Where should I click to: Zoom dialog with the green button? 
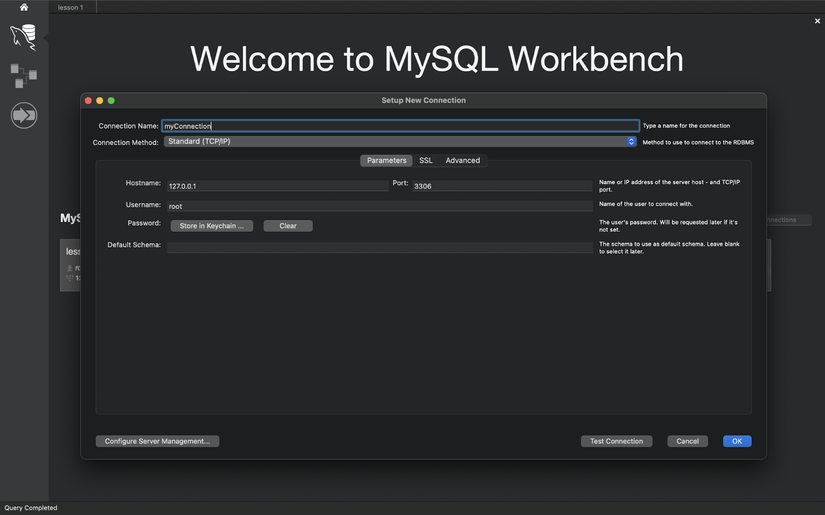[x=111, y=100]
